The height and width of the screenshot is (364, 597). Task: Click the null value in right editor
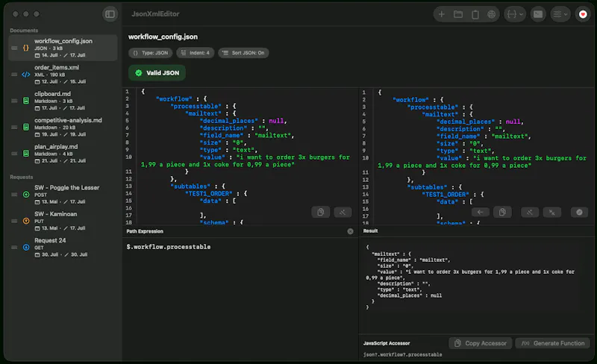513,122
